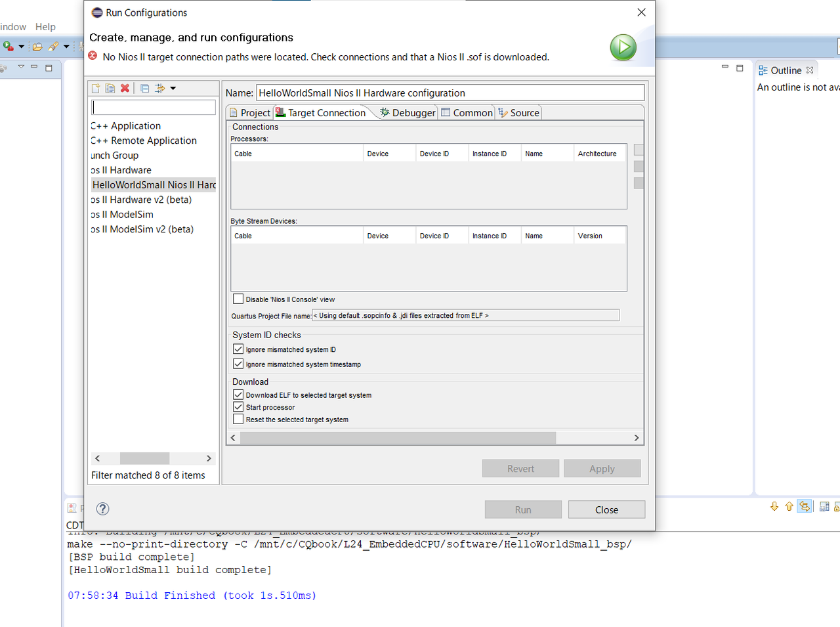The image size is (840, 627).
Task: Select HelloWorldSmall Nios II Hardware configuration
Action: (154, 185)
